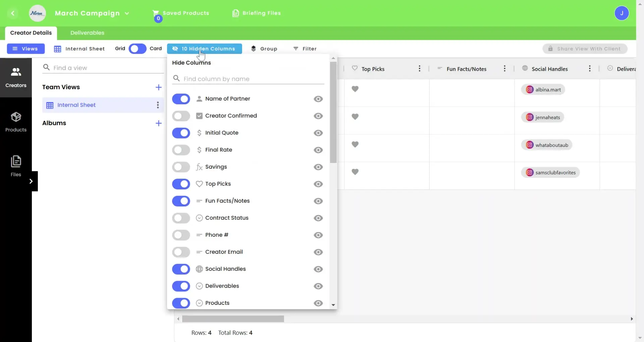Switch to the Deliverables tab
This screenshot has width=644, height=342.
click(87, 33)
